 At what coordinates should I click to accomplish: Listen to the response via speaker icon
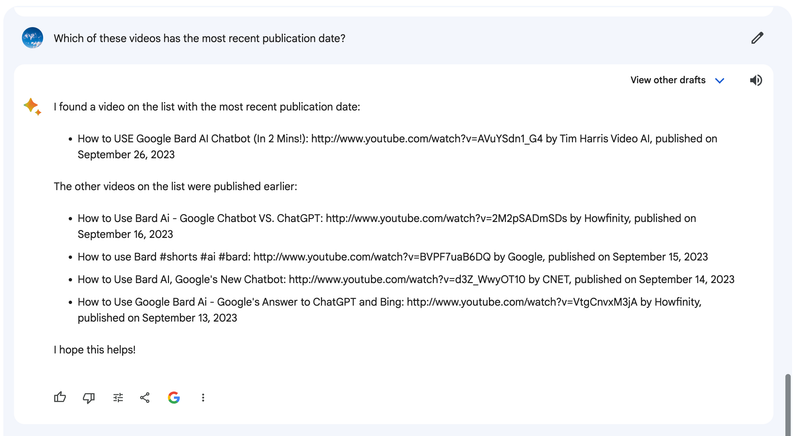point(756,80)
